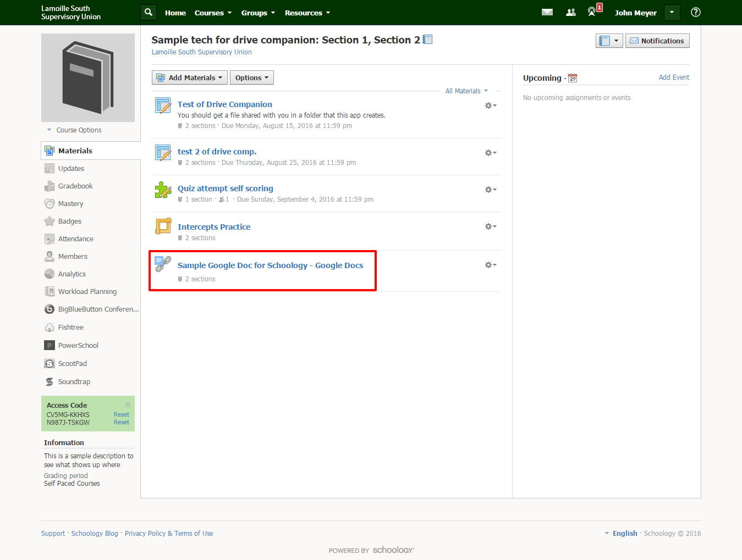The width and height of the screenshot is (742, 560).
Task: Open Quiz attempt self scoring
Action: point(226,188)
